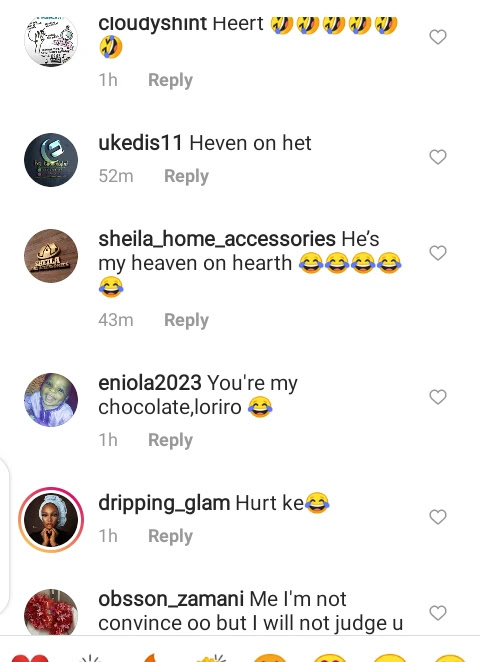Like obsson_zamani's comment heart icon
Image resolution: width=480 pixels, height=662 pixels.
click(x=438, y=613)
